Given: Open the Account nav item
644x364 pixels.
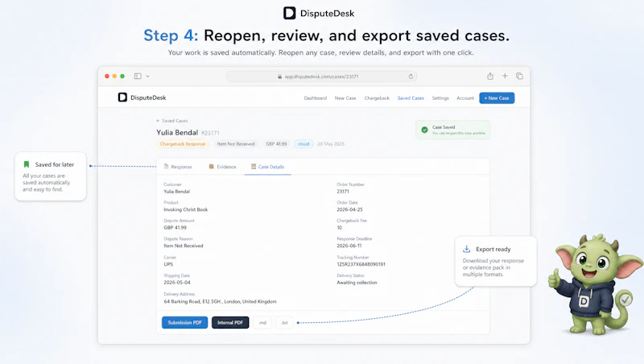Looking at the screenshot, I should pos(465,98).
